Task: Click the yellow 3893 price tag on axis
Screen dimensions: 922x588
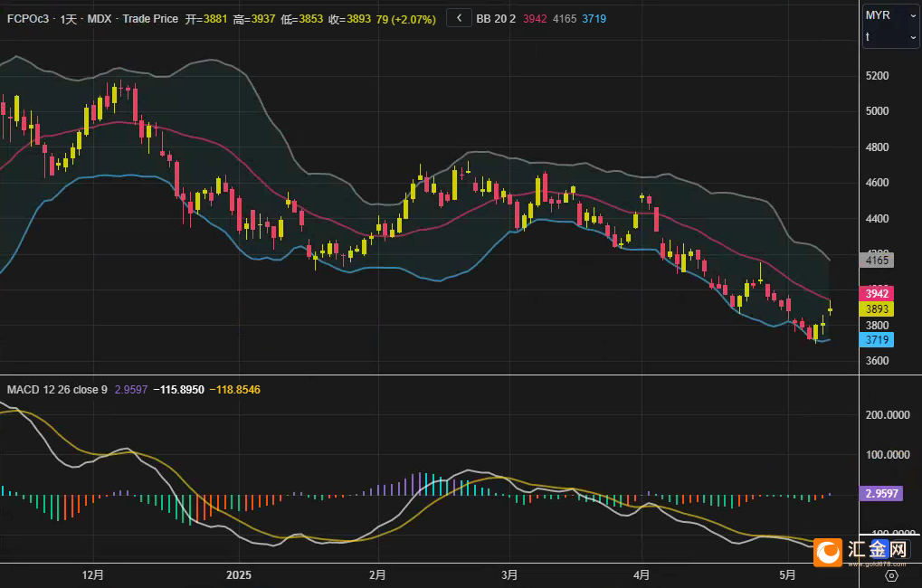Action: 877,308
